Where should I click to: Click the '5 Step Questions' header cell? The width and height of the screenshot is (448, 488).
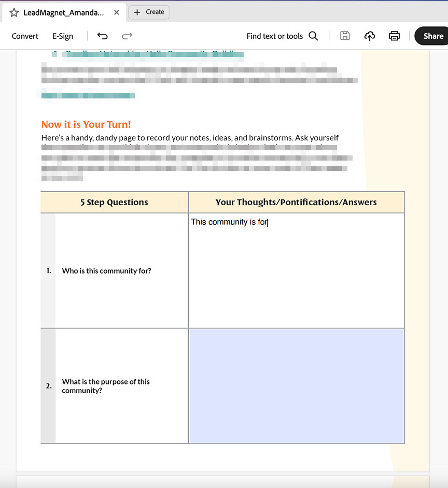point(115,202)
